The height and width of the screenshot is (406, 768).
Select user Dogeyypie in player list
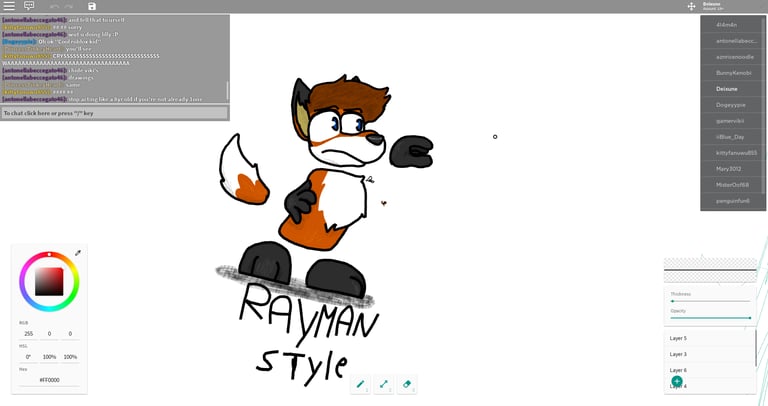click(733, 105)
